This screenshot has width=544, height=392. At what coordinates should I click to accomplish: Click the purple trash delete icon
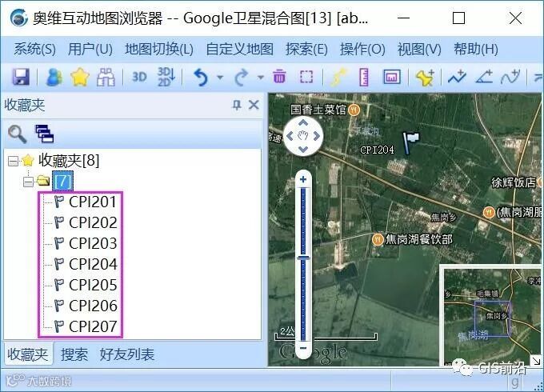(279, 76)
